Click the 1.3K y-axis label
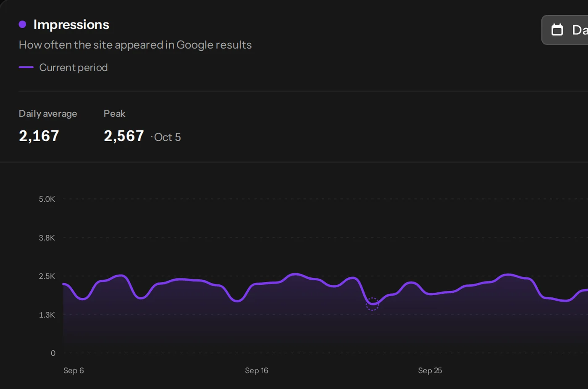Image resolution: width=588 pixels, height=389 pixels. (x=47, y=315)
